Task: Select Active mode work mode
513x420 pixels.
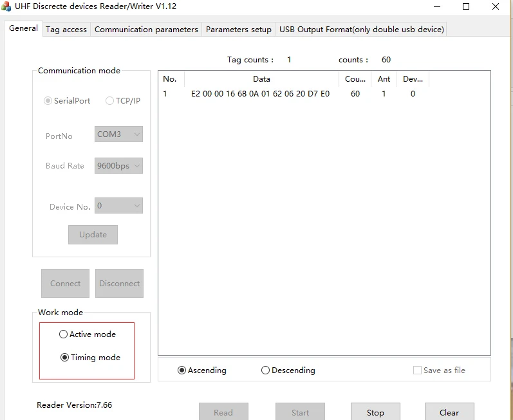Action: click(x=88, y=334)
